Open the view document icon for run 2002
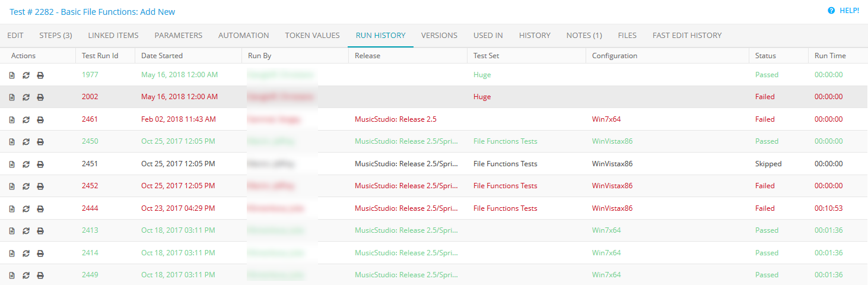Image resolution: width=868 pixels, height=285 pixels. (x=12, y=97)
